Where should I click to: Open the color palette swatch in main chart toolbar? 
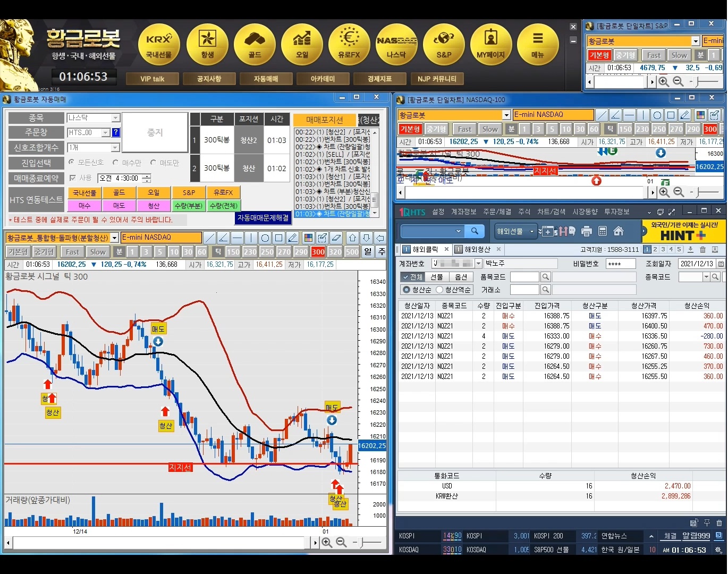tap(308, 238)
